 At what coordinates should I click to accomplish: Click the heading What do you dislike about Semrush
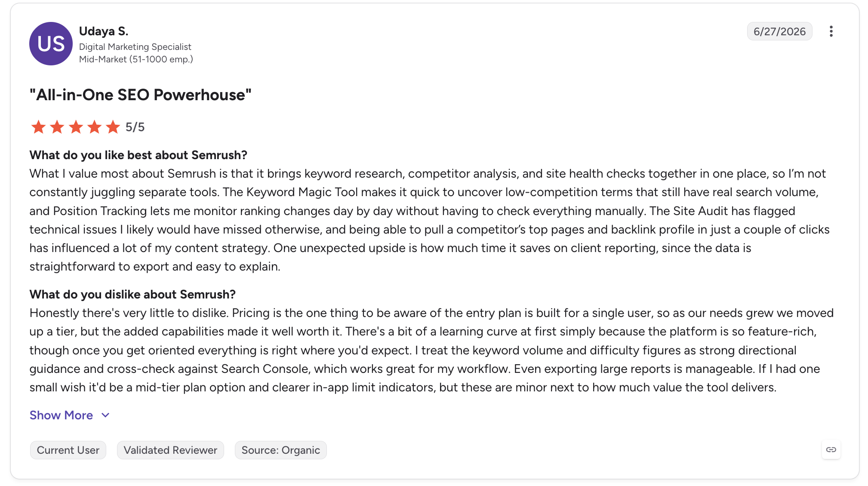pos(132,294)
